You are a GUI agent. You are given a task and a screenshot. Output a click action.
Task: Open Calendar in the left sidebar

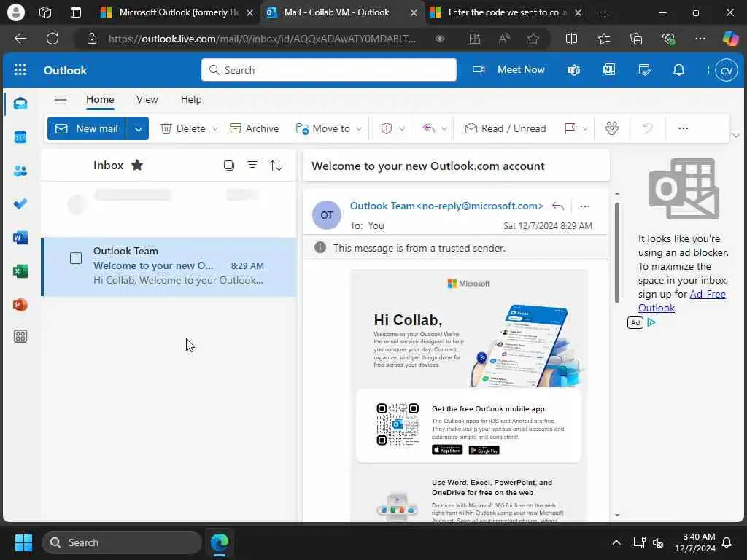pos(20,137)
